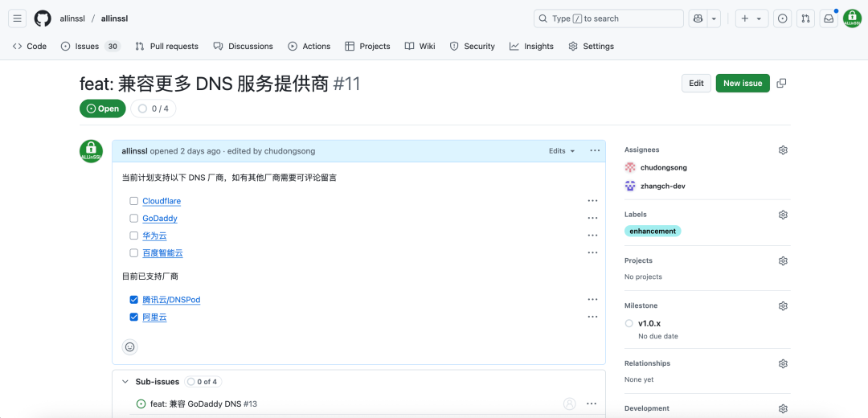The width and height of the screenshot is (868, 418).
Task: Open the Actions tab
Action: [x=309, y=47]
